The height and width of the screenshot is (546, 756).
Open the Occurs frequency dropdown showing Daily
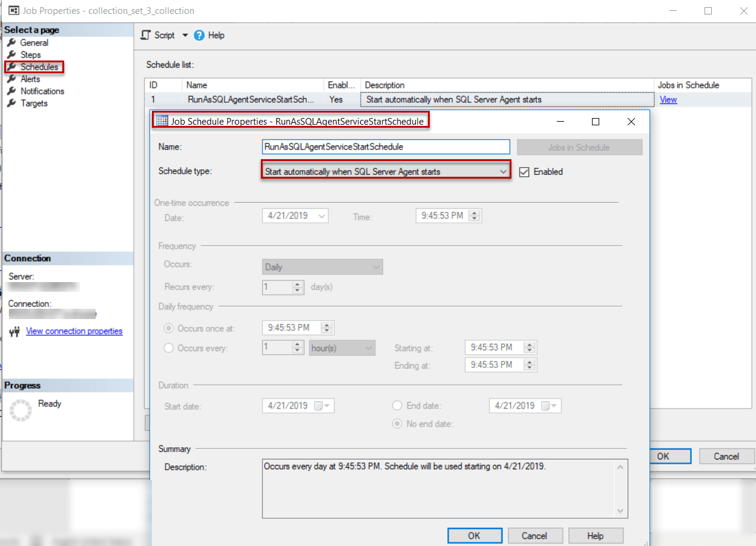(375, 266)
